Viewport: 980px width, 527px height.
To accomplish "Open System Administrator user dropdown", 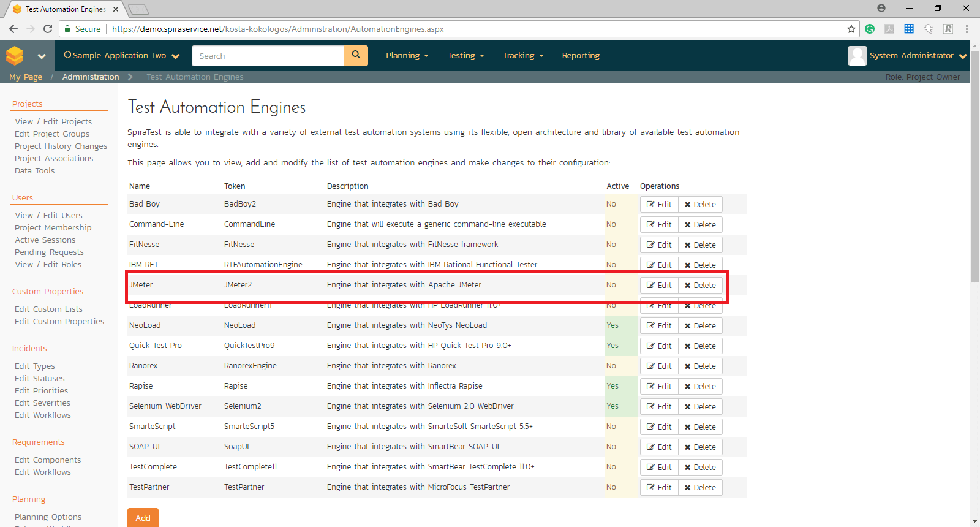I will click(x=918, y=56).
